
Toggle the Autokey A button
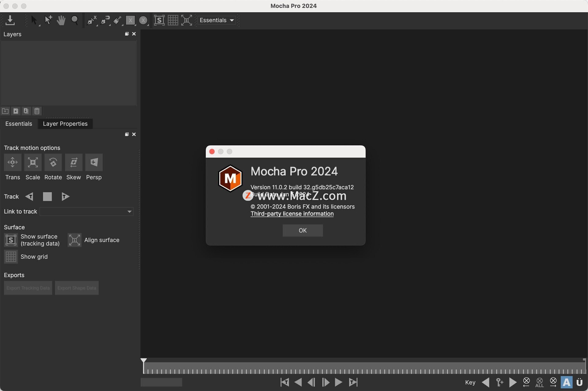pyautogui.click(x=567, y=382)
